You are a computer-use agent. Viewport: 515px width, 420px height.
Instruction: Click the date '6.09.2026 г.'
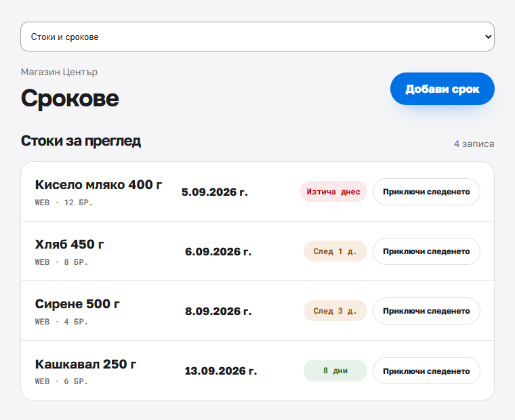218,252
